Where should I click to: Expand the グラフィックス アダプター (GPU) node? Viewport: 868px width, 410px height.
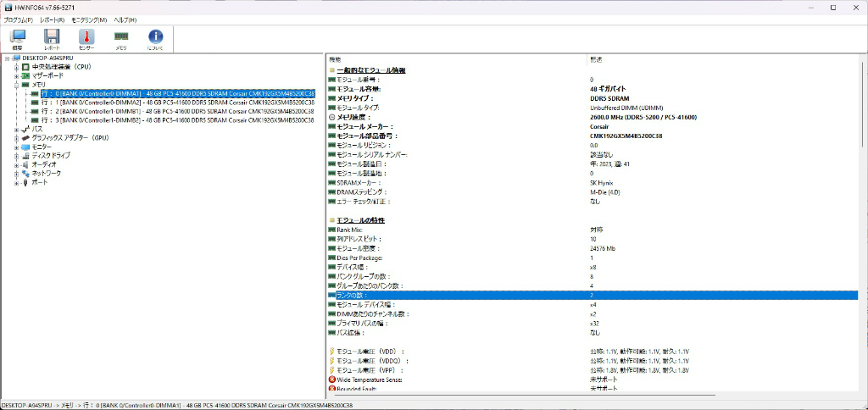click(17, 138)
